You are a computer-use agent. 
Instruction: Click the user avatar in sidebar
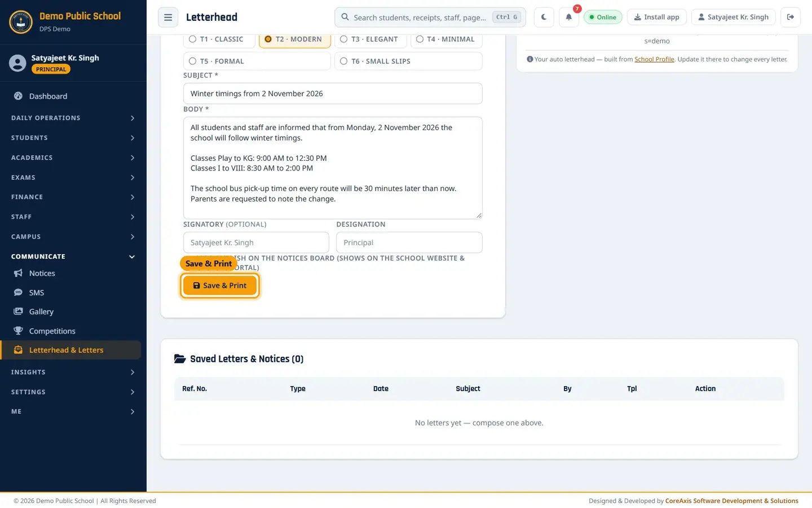click(17, 63)
